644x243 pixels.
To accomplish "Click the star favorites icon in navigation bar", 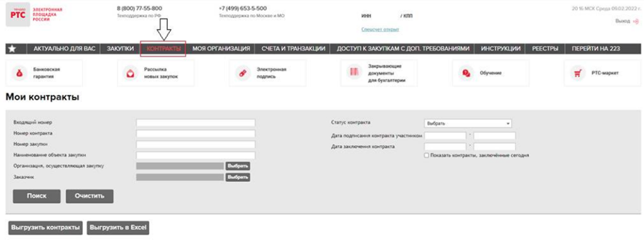I will tap(13, 49).
